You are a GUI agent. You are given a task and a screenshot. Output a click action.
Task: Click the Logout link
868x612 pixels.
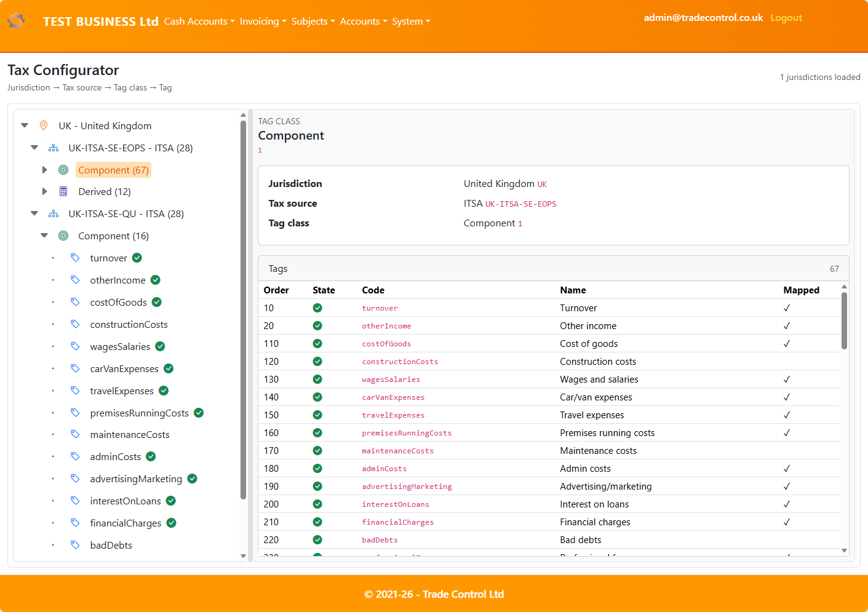(x=786, y=18)
